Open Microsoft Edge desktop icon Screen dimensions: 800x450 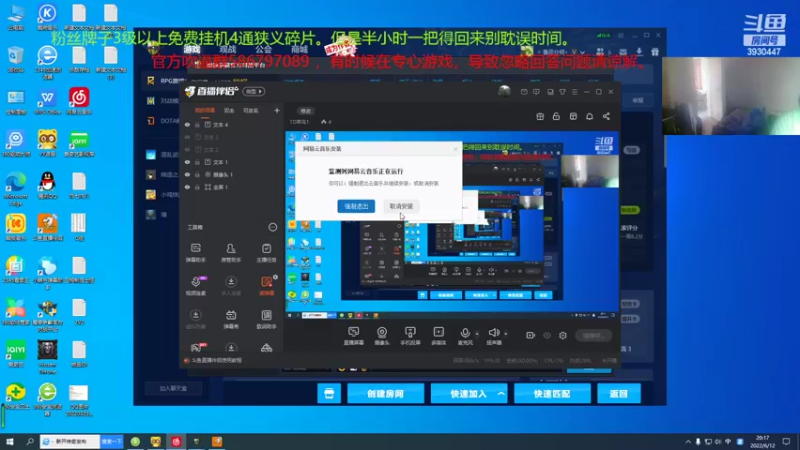click(x=15, y=188)
